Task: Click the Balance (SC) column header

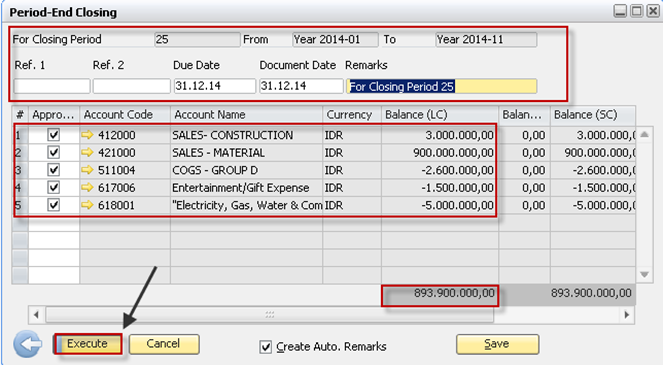Action: pos(592,115)
